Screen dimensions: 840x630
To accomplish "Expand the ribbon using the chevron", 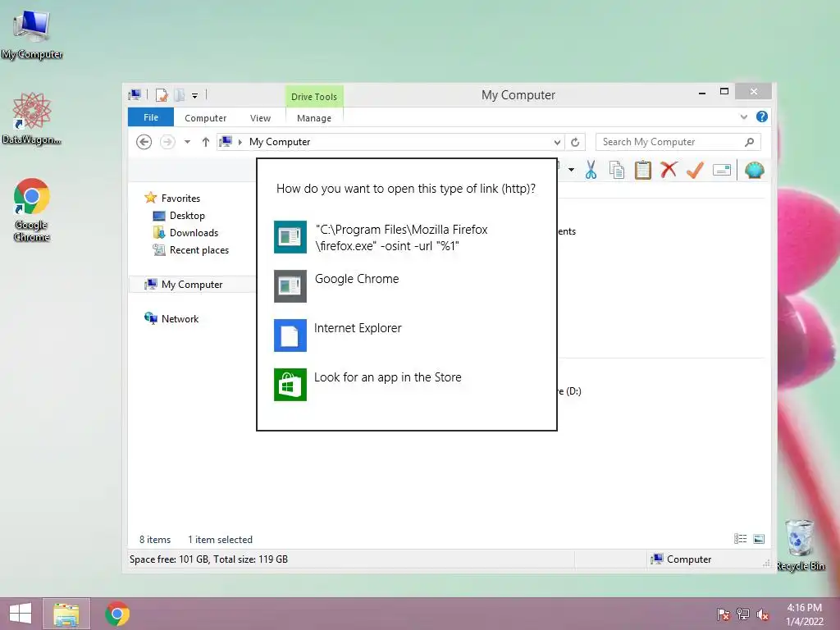I will (743, 116).
